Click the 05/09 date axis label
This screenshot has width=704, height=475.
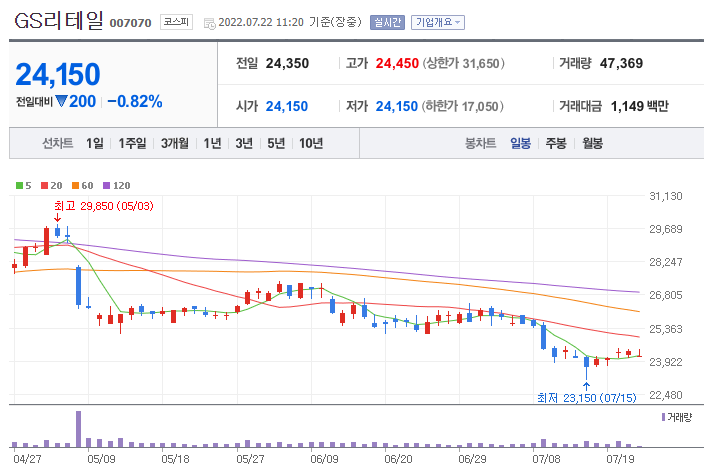(x=101, y=459)
